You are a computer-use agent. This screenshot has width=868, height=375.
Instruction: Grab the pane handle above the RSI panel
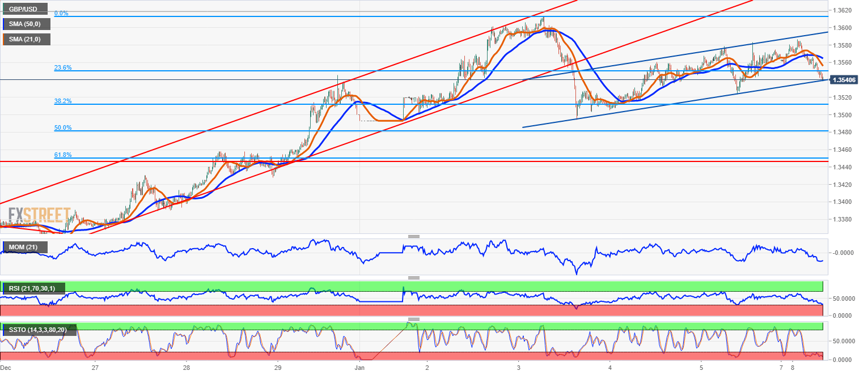(414, 278)
